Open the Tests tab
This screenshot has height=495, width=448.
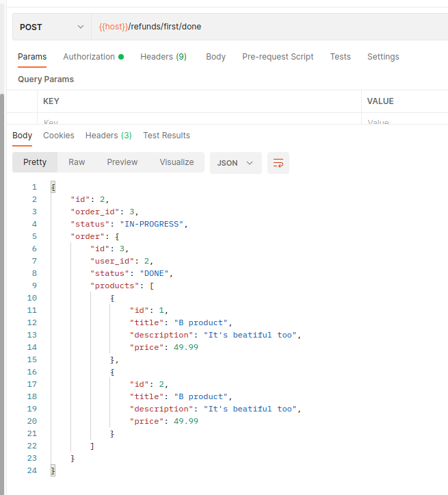[340, 57]
